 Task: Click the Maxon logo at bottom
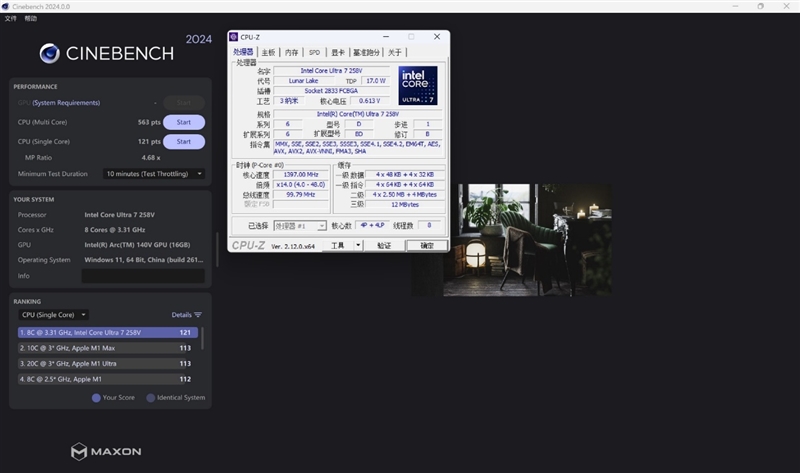point(105,451)
